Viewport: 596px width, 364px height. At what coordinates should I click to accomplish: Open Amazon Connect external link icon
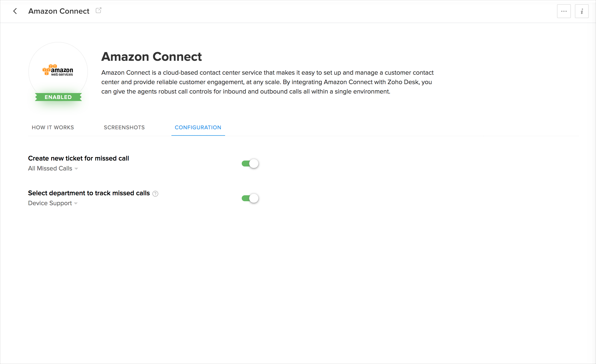(98, 10)
